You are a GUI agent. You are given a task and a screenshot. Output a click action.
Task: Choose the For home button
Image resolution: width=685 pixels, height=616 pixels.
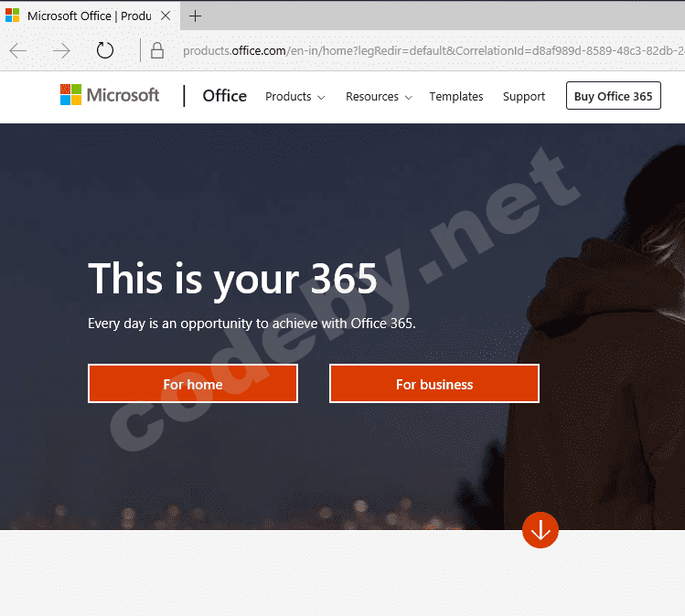193,384
